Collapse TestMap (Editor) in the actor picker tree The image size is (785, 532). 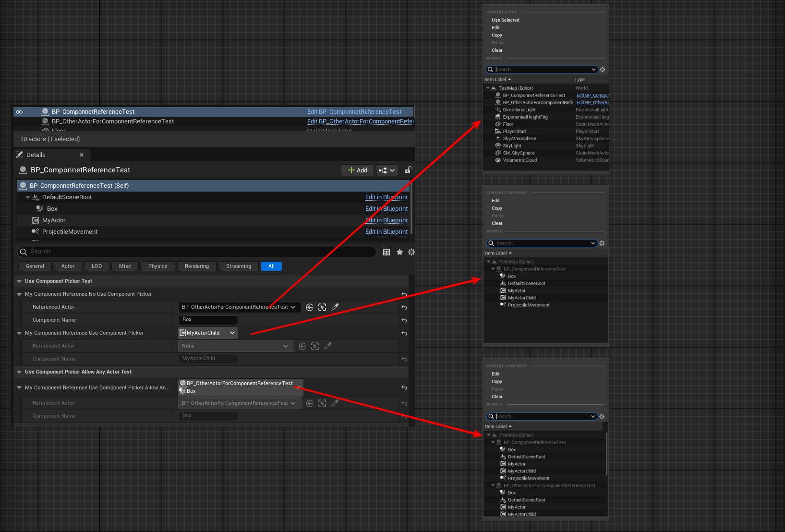[x=488, y=88]
